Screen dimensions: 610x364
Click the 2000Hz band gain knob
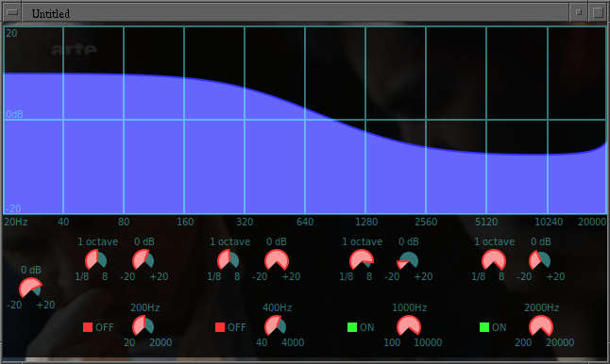[539, 260]
